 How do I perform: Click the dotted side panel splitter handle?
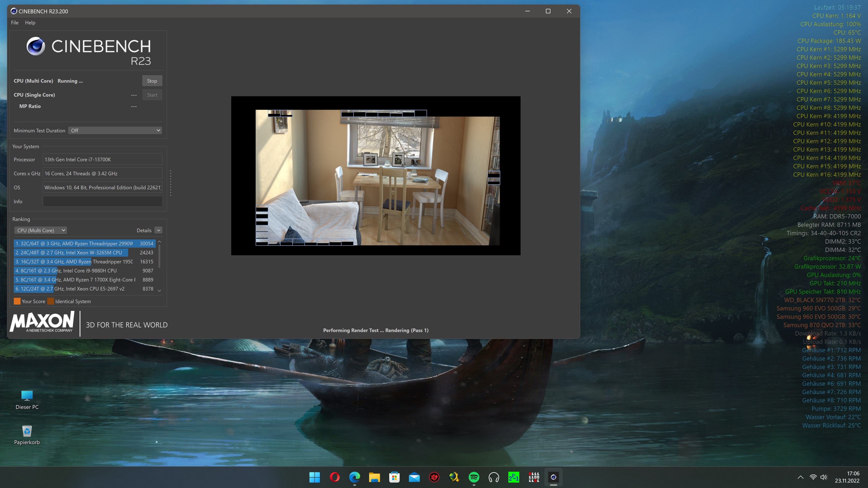point(171,183)
